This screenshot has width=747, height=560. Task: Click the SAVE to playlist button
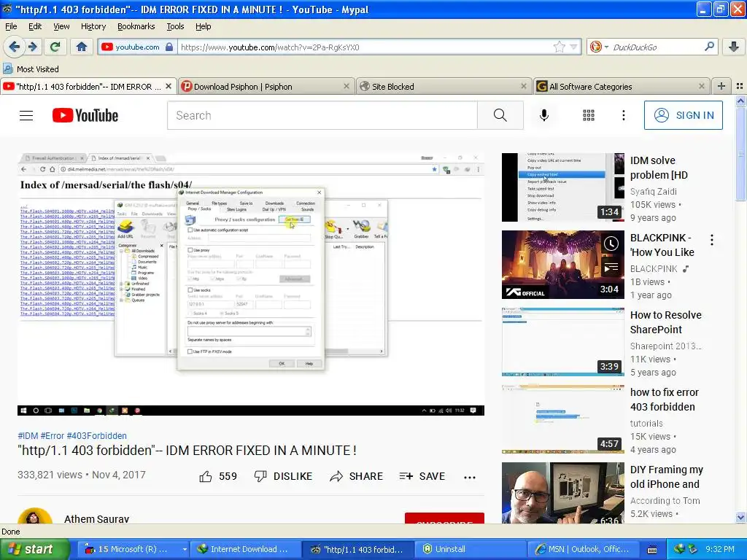click(422, 476)
